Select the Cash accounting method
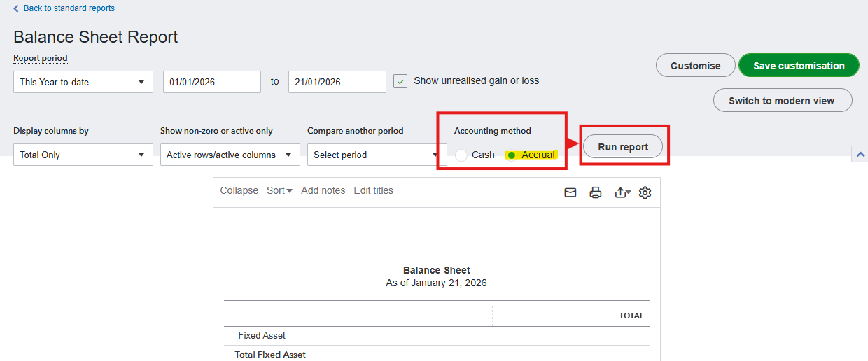Screen dimensions: 868x361 click(x=461, y=155)
